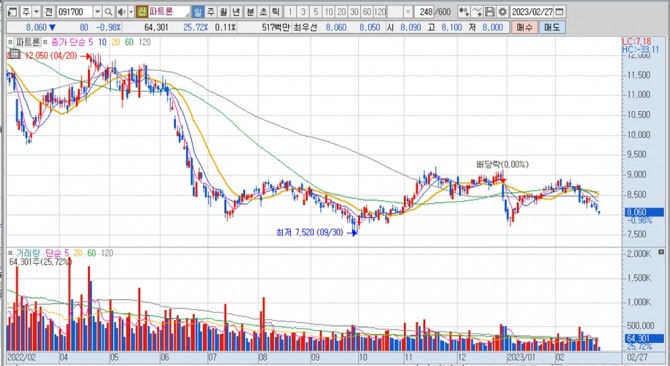
Task: Click the orange 20 moving average legend
Action: 115,42
